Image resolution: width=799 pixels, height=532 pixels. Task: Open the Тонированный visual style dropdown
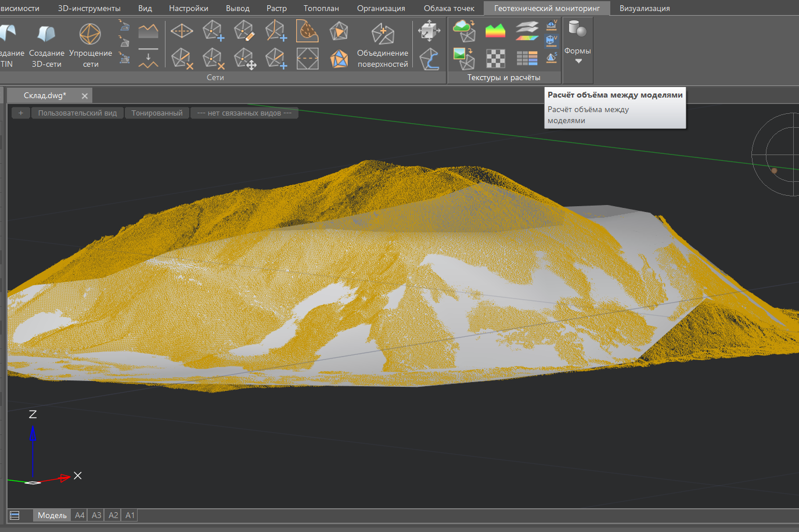[x=157, y=113]
